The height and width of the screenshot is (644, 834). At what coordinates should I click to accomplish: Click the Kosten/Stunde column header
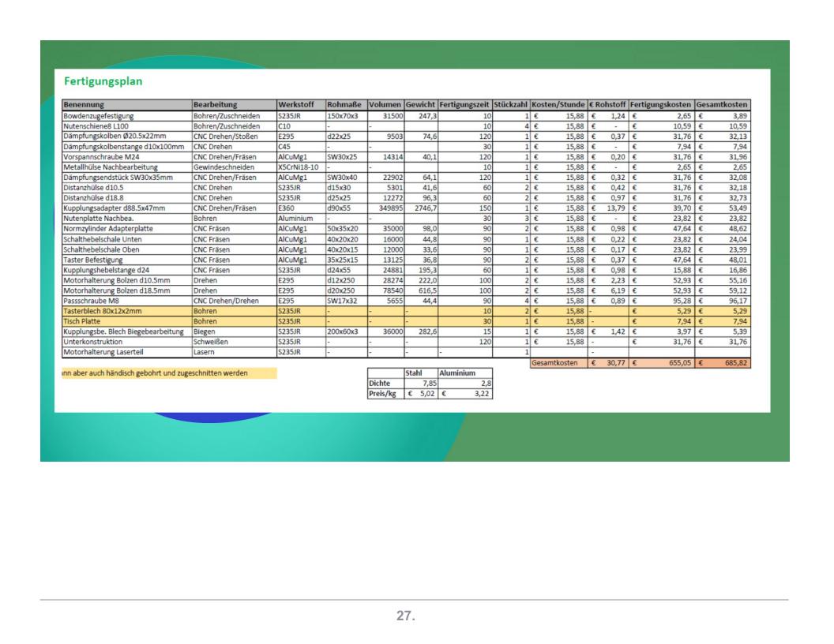pos(558,104)
